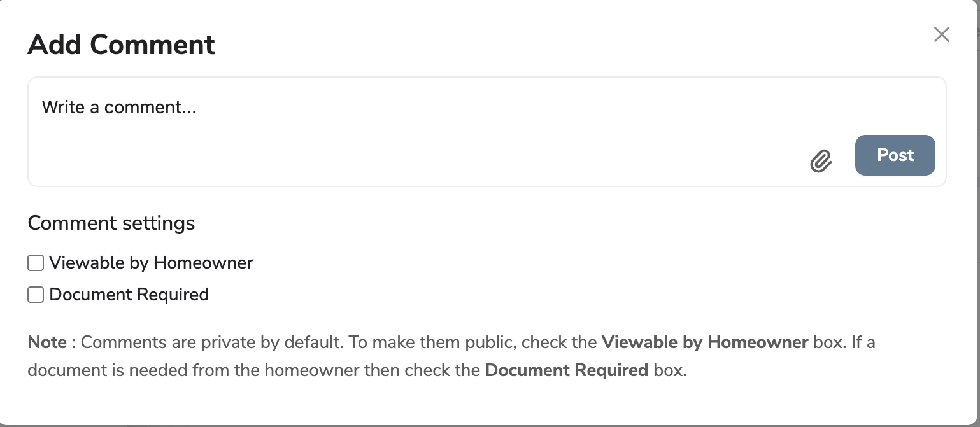The image size is (980, 427).
Task: Select the "Document Required" checkbox label
Action: (129, 295)
